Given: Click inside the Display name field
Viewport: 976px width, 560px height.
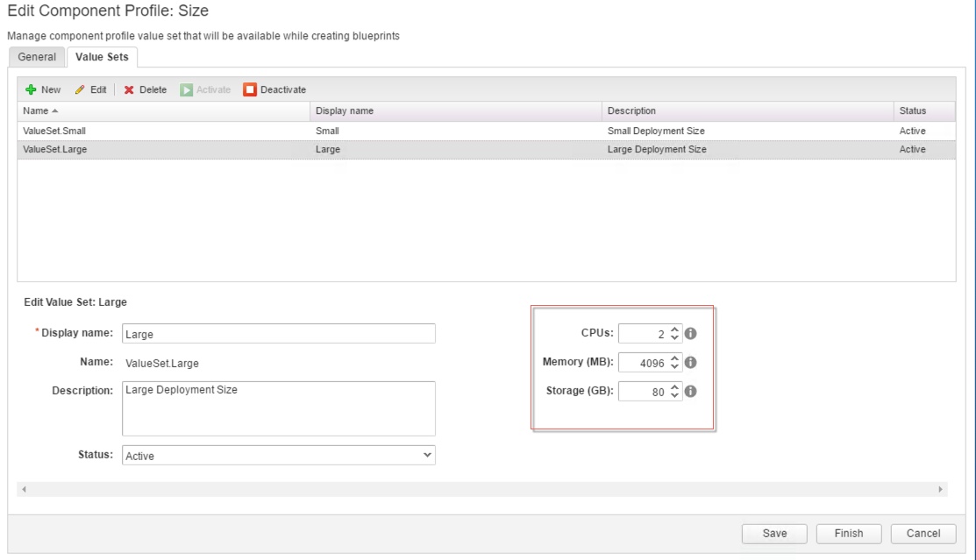Looking at the screenshot, I should (x=279, y=334).
